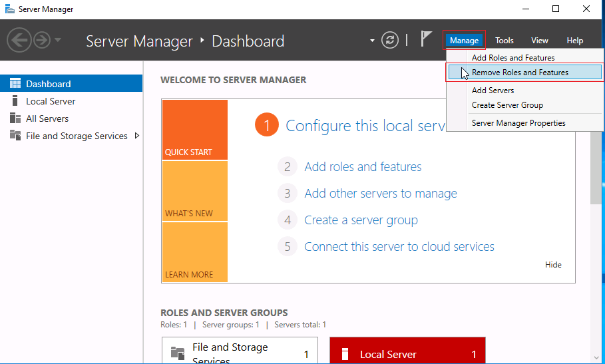
Task: Click Add roles and features link
Action: tap(363, 167)
